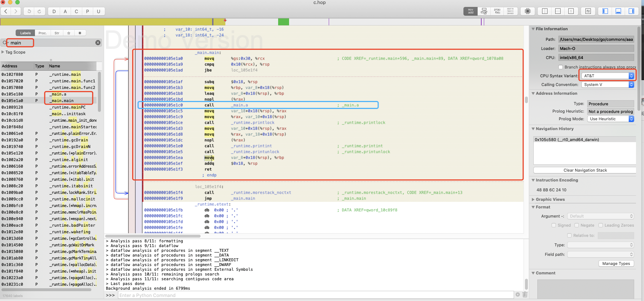Click the Python command input field
Image resolution: width=644 pixels, height=301 pixels.
click(x=316, y=295)
